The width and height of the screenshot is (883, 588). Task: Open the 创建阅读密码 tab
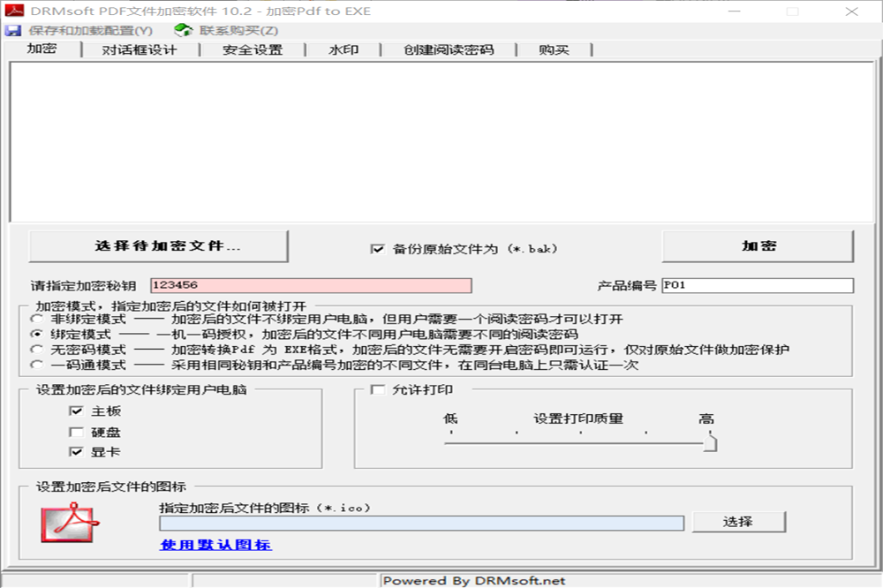tap(449, 50)
